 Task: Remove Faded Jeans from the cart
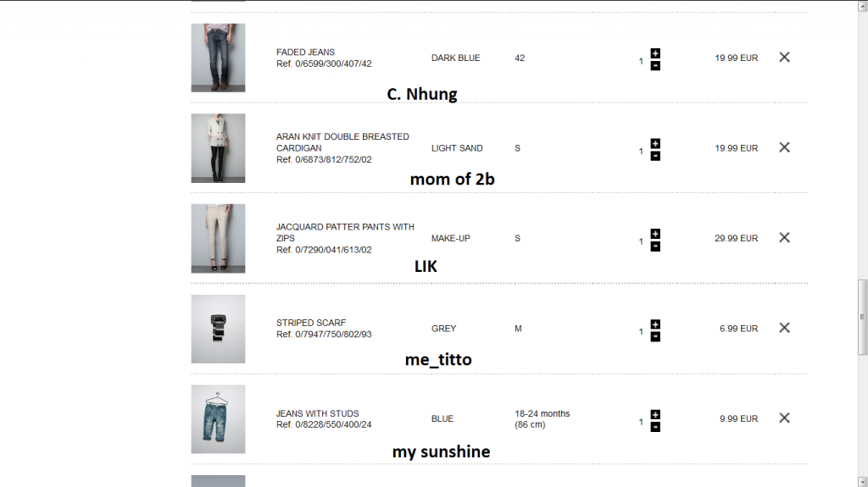(x=784, y=58)
